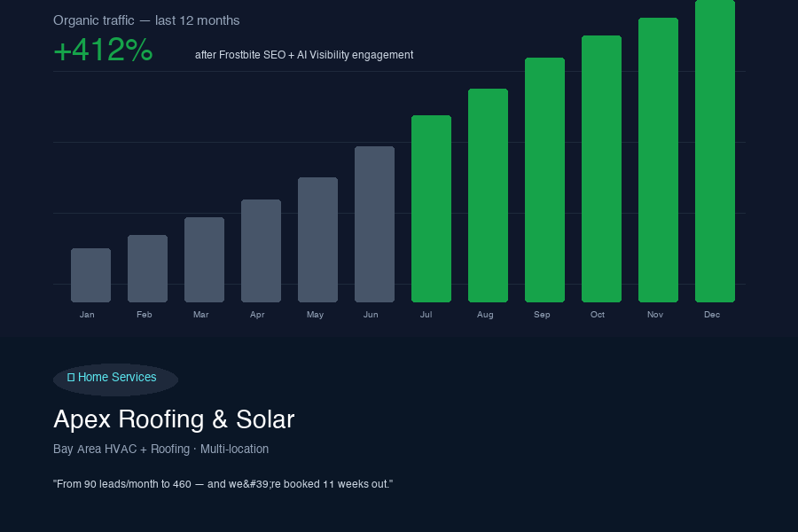Image resolution: width=798 pixels, height=532 pixels.
Task: Select the June traffic bar
Action: [x=374, y=224]
